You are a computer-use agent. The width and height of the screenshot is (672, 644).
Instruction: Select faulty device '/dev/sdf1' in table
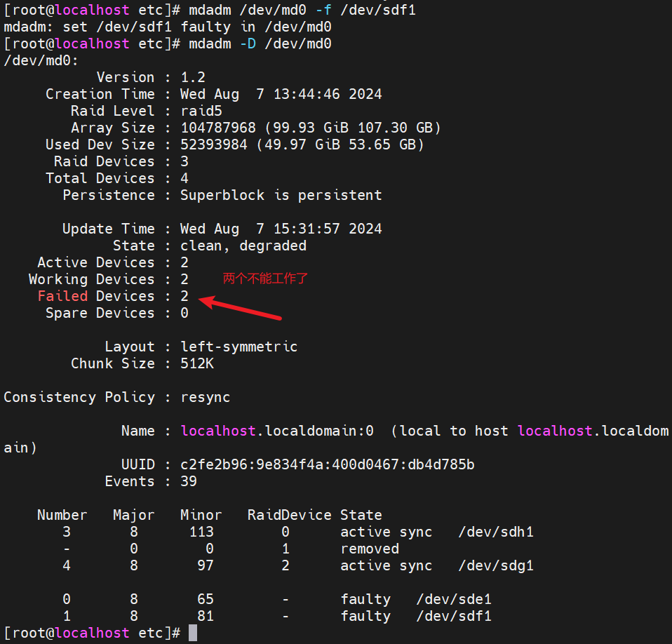click(x=454, y=616)
